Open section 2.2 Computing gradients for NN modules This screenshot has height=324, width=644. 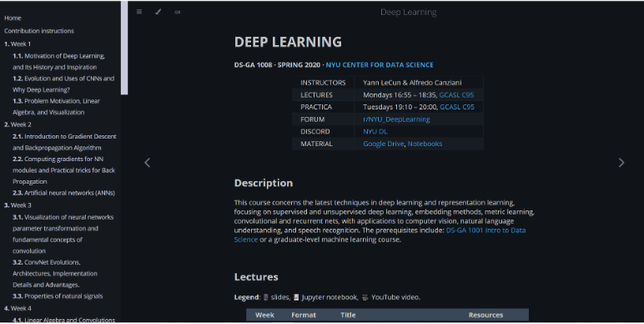point(63,170)
